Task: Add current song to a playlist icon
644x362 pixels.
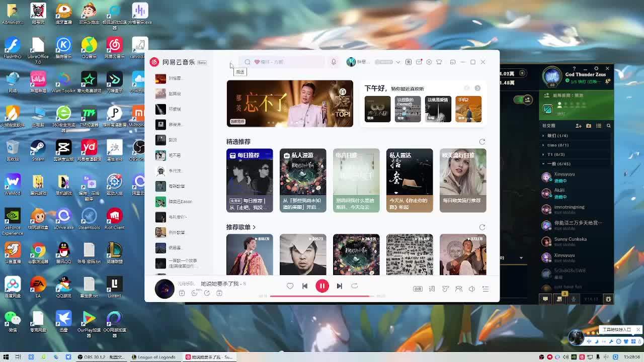Action: point(182,293)
